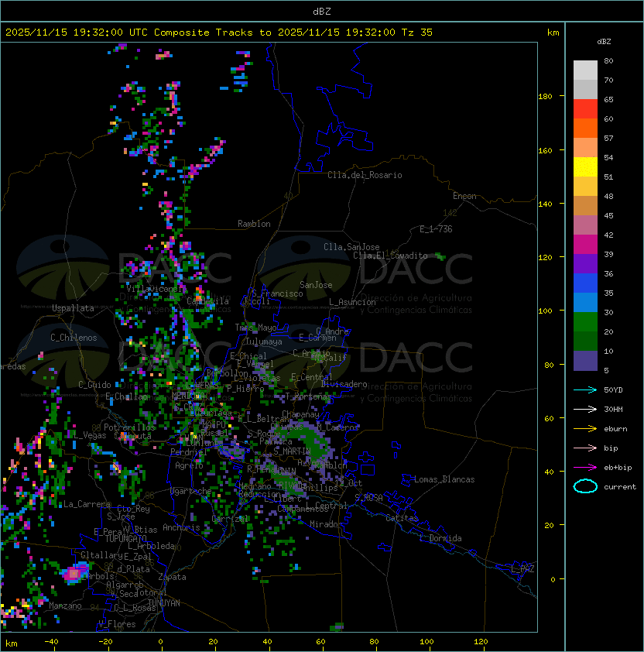This screenshot has height=652, width=644.
Task: Click the magenta eb+bip arrow in legend
Action: (x=585, y=468)
